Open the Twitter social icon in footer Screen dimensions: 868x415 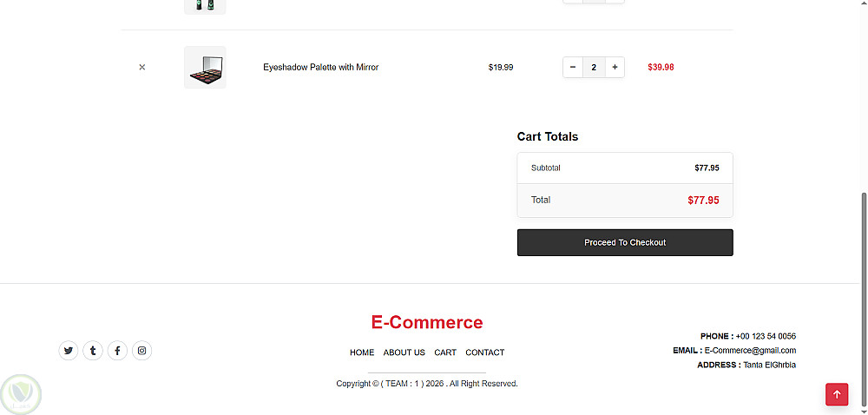pyautogui.click(x=68, y=350)
